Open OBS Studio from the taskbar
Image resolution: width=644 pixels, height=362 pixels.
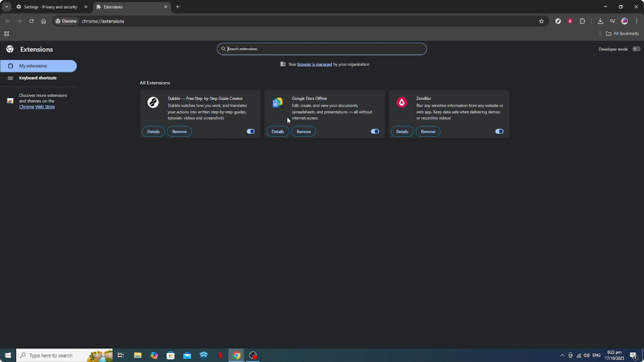point(253,355)
